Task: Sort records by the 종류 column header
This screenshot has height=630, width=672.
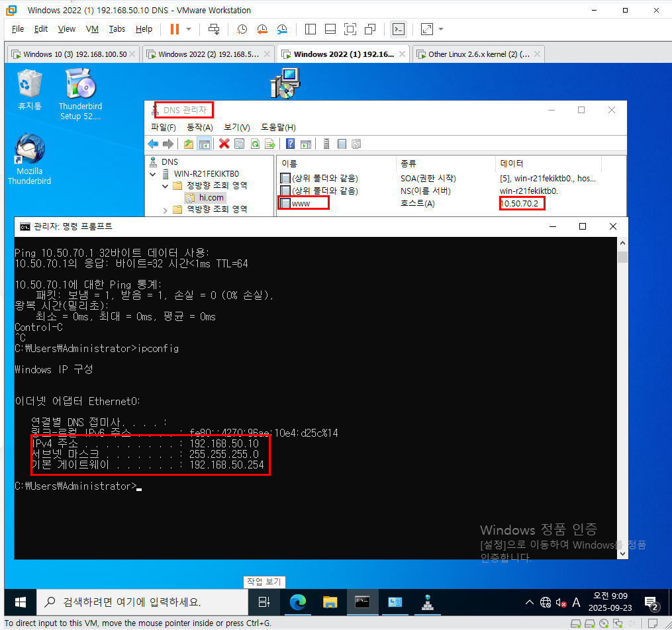Action: click(x=446, y=163)
